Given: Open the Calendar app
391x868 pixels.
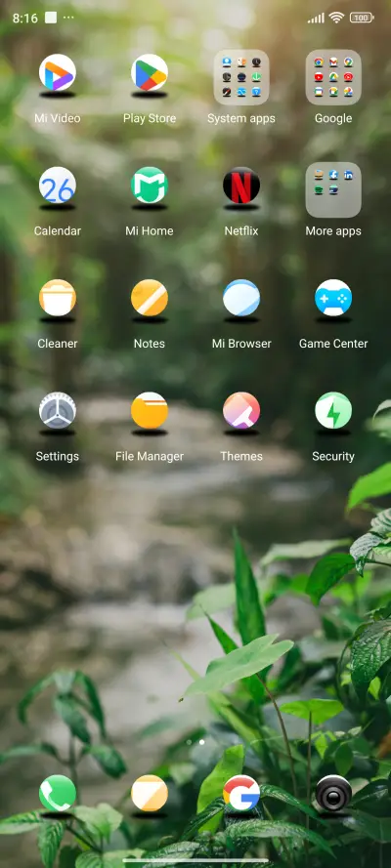Looking at the screenshot, I should [57, 186].
